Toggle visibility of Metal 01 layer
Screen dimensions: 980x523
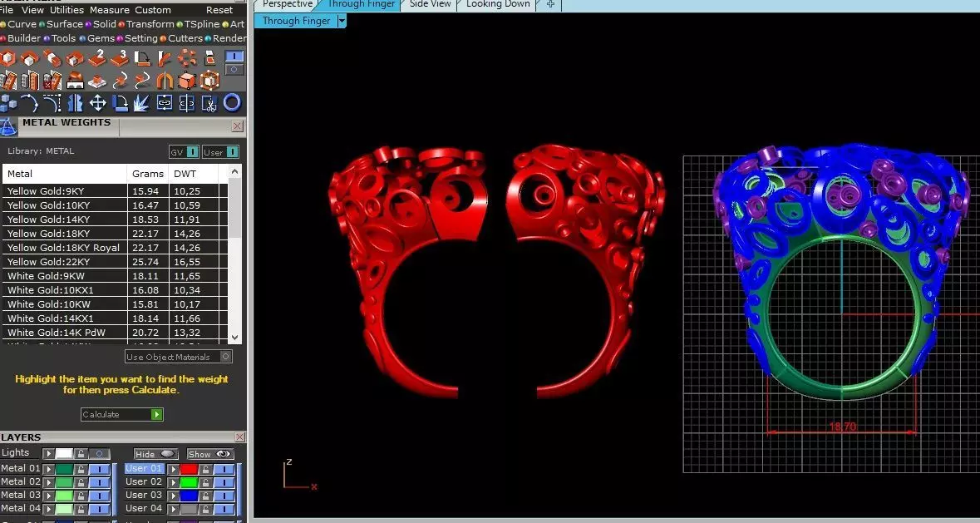tap(100, 469)
